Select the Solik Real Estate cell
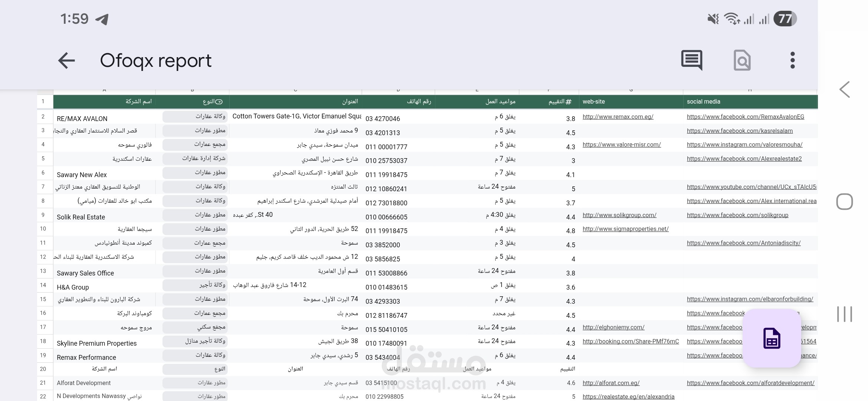 [x=104, y=215]
